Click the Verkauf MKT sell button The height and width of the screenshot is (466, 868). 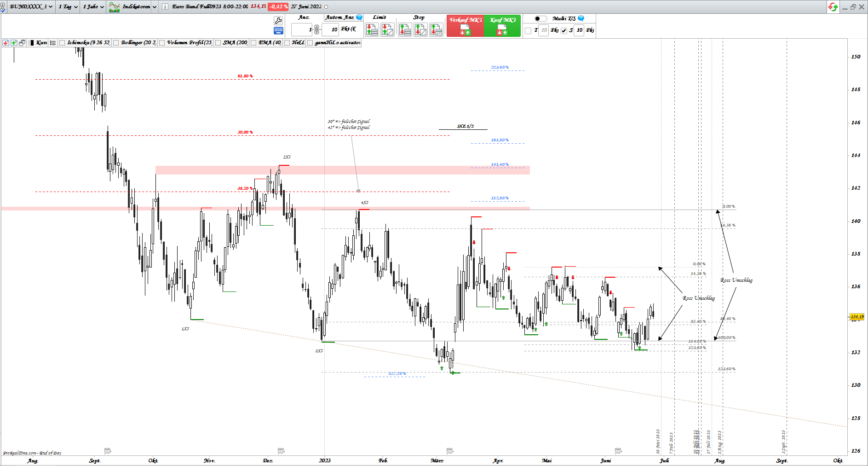click(465, 26)
